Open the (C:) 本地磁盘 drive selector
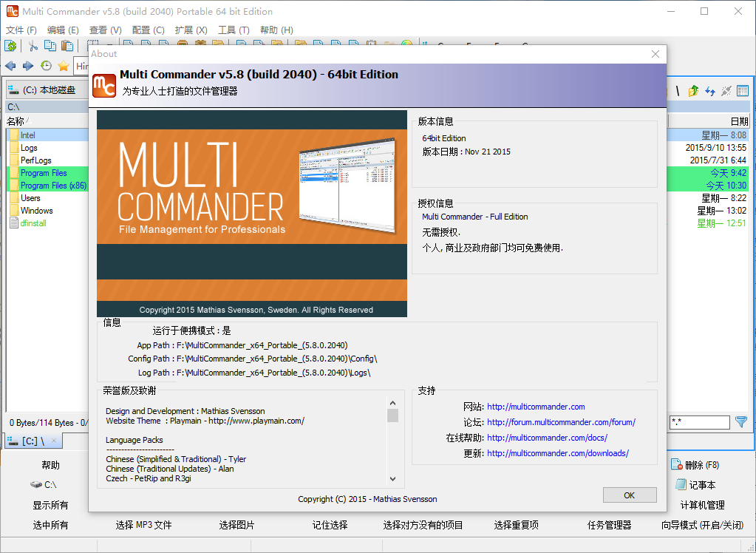Screen dimensions: 756x553 point(44,90)
